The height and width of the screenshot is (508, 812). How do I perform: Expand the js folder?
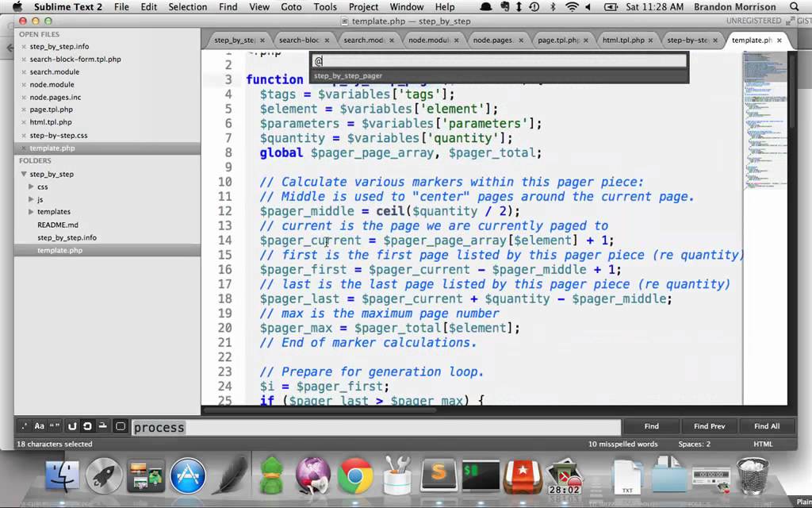31,199
